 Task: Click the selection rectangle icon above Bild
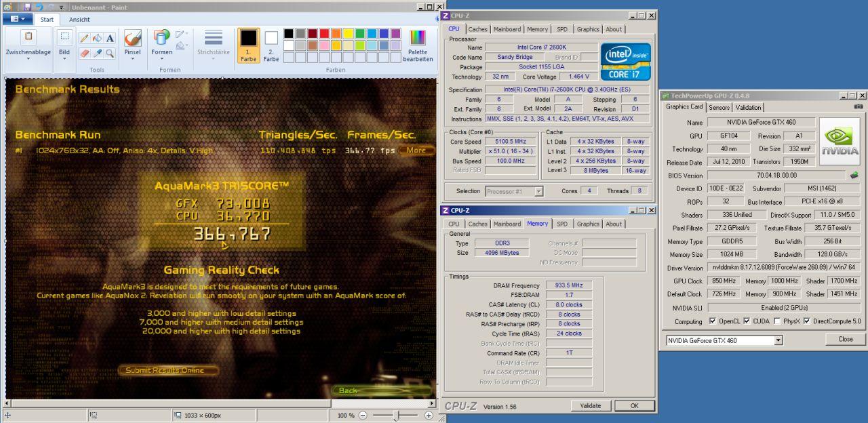tap(64, 37)
